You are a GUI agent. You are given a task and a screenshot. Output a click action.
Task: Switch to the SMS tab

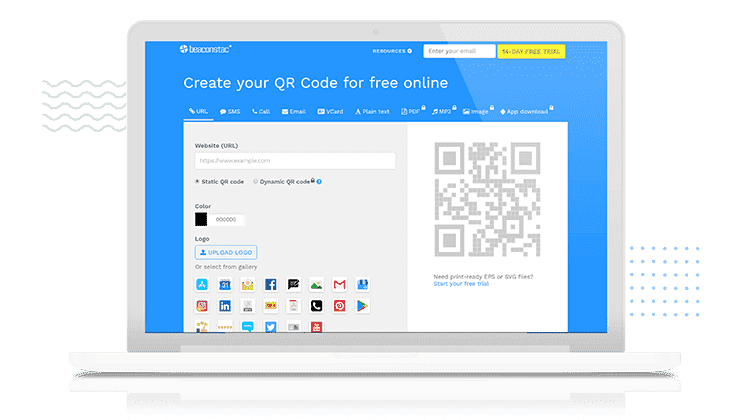230,111
